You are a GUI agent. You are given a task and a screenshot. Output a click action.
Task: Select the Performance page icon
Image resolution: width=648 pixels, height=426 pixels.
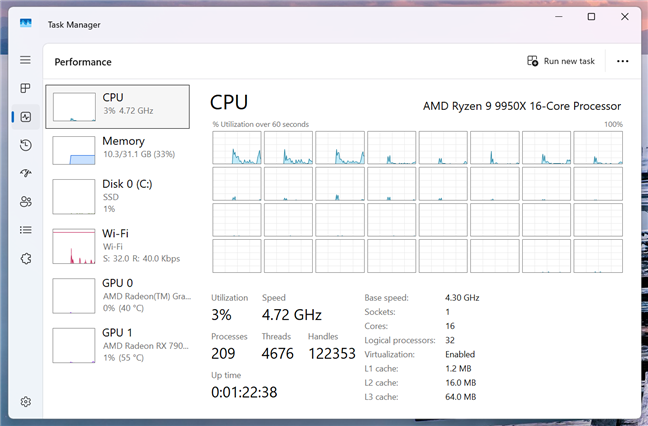[x=26, y=117]
